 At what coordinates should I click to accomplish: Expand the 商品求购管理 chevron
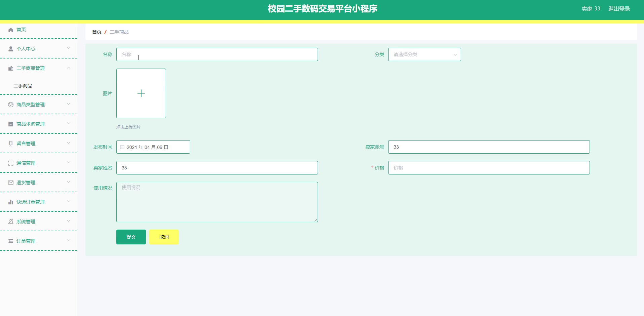(69, 123)
